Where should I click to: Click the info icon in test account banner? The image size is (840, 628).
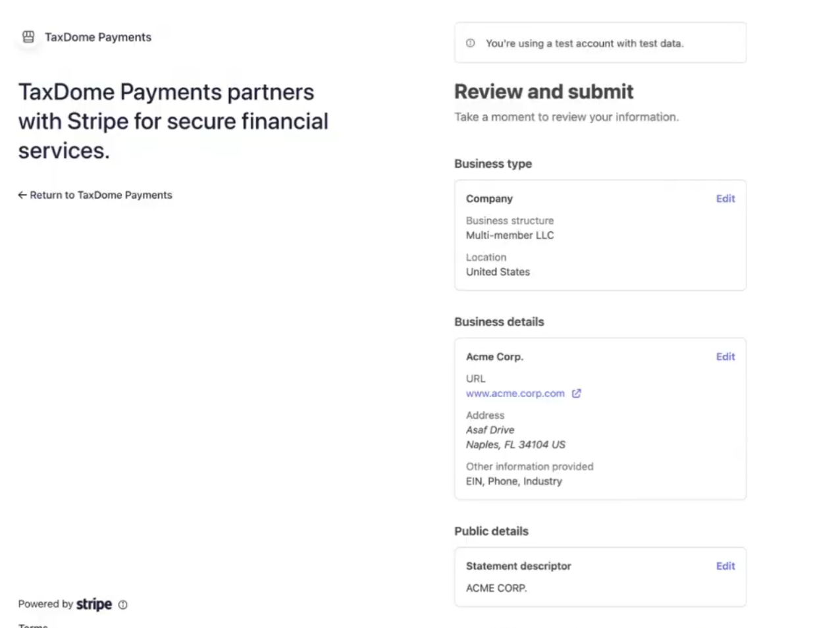point(470,43)
